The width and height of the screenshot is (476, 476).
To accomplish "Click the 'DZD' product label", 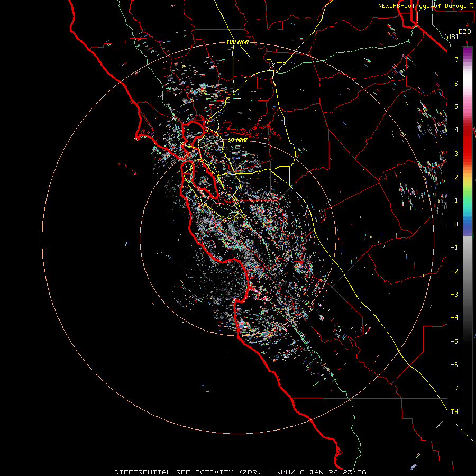I will pos(465,32).
